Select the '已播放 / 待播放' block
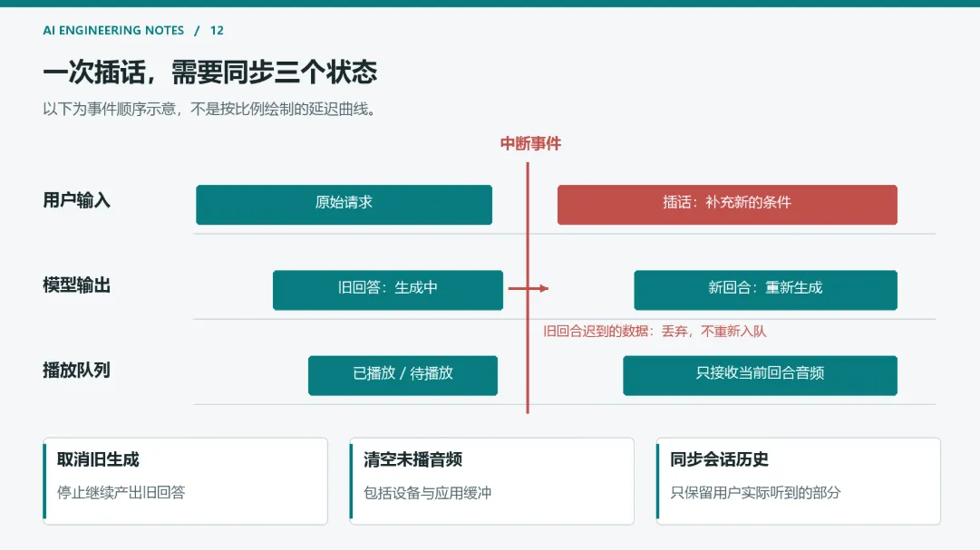980x550 pixels. (403, 376)
